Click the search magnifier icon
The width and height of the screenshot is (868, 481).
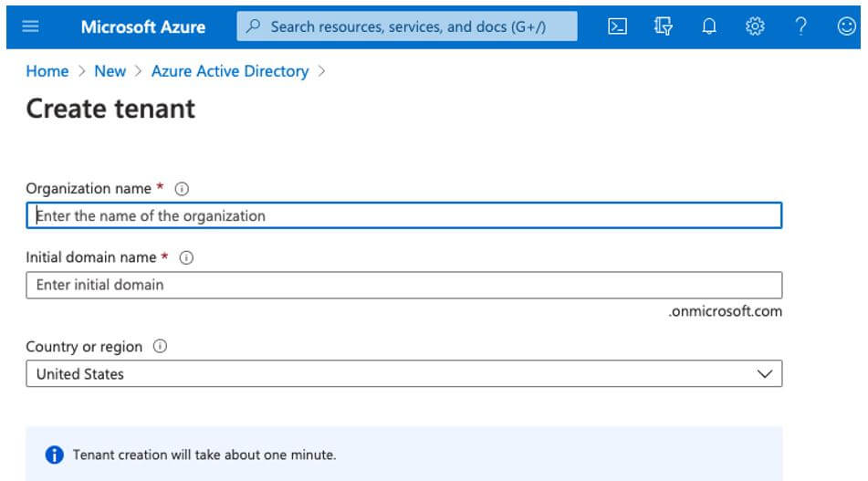254,26
